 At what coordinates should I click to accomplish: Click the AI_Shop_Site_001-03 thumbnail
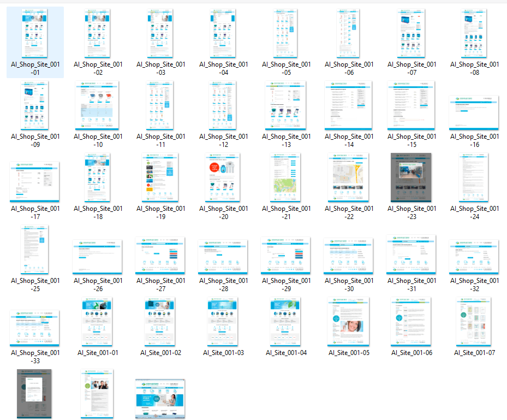coord(160,33)
